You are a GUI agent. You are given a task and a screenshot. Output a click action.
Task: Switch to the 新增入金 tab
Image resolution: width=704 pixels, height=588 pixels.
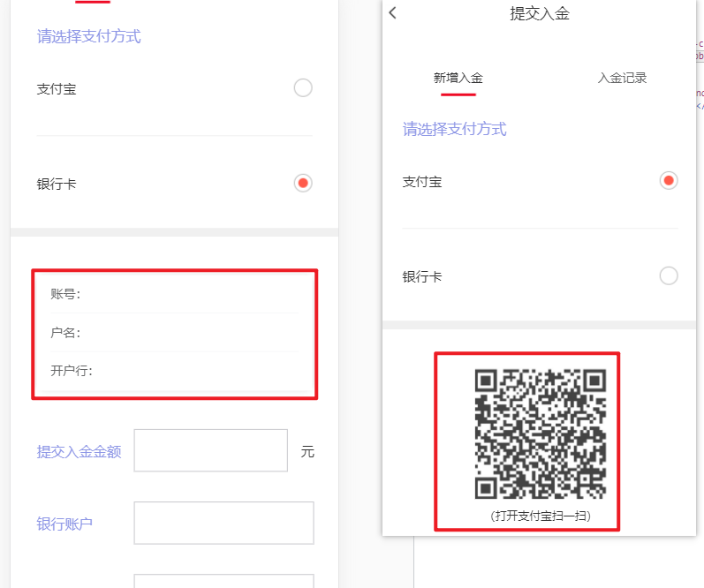(x=458, y=78)
